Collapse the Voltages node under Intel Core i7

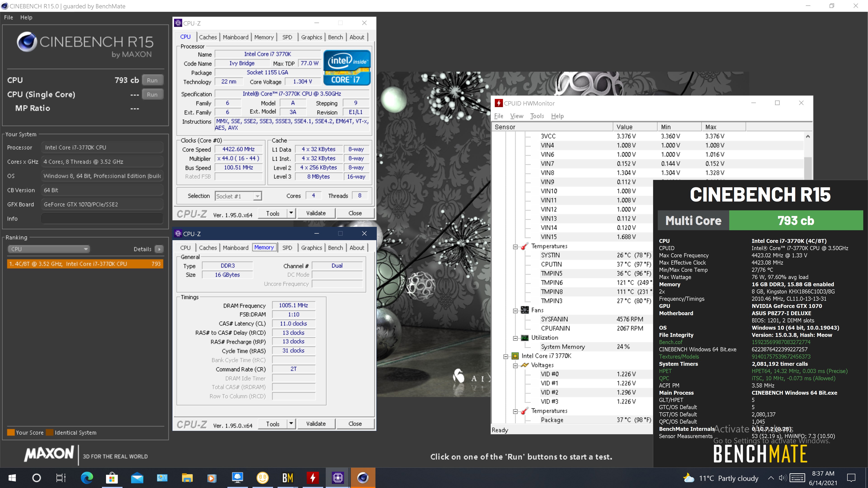[x=515, y=365]
